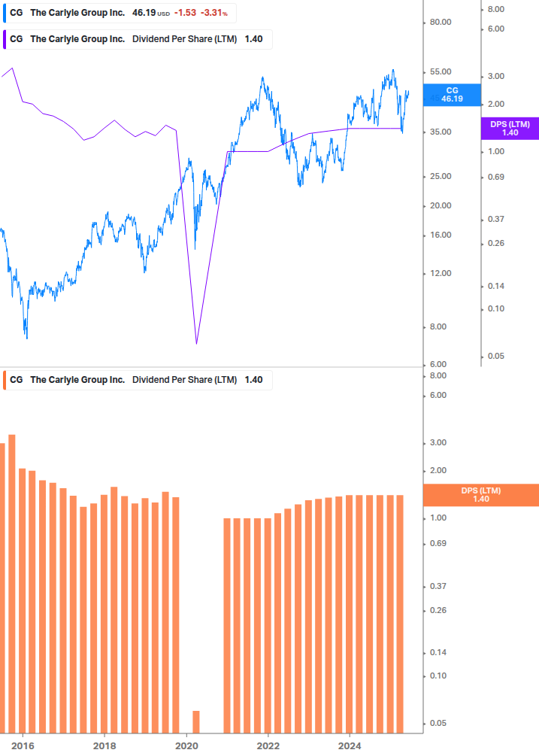The width and height of the screenshot is (539, 756).
Task: Click the orange color bar of the lower DPS legend
Action: click(x=5, y=380)
